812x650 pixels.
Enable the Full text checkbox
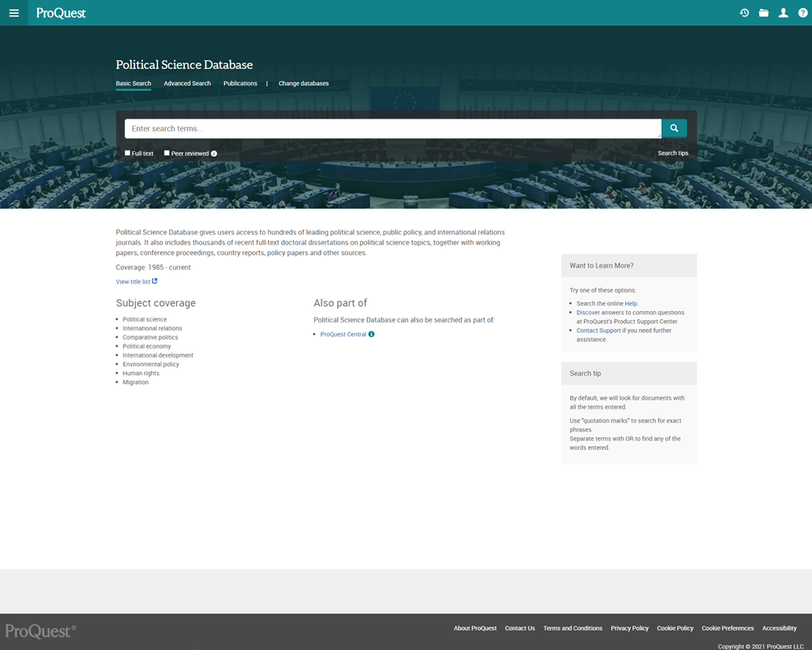click(127, 153)
